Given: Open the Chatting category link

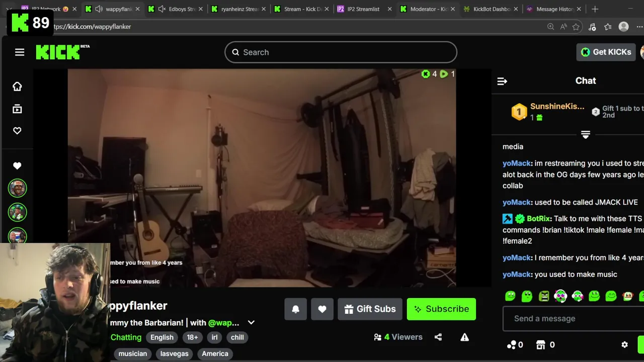Looking at the screenshot, I should click(126, 337).
